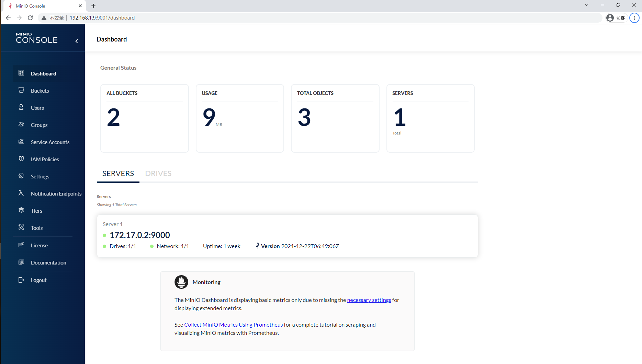
Task: Click the Drives: 1/1 status
Action: pos(123,246)
